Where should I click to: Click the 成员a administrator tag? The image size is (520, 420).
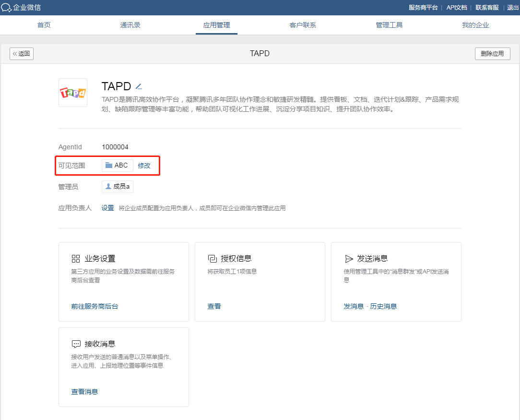click(118, 187)
